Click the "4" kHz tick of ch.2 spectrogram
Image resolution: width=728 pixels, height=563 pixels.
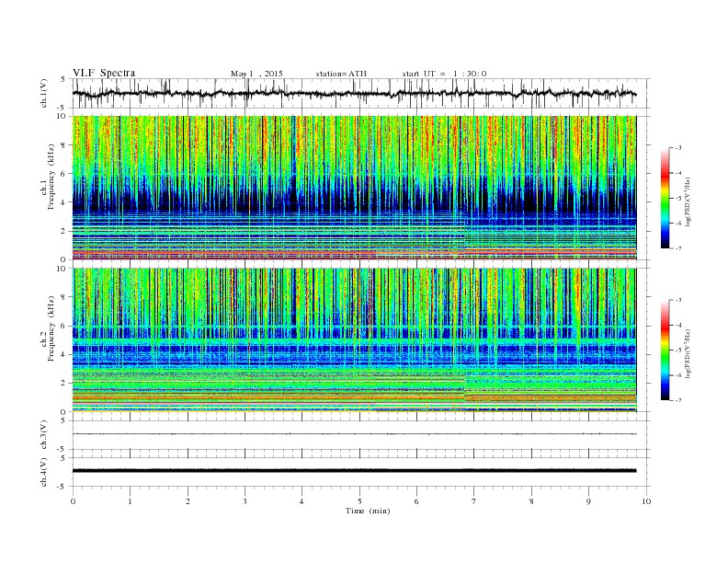[63, 354]
